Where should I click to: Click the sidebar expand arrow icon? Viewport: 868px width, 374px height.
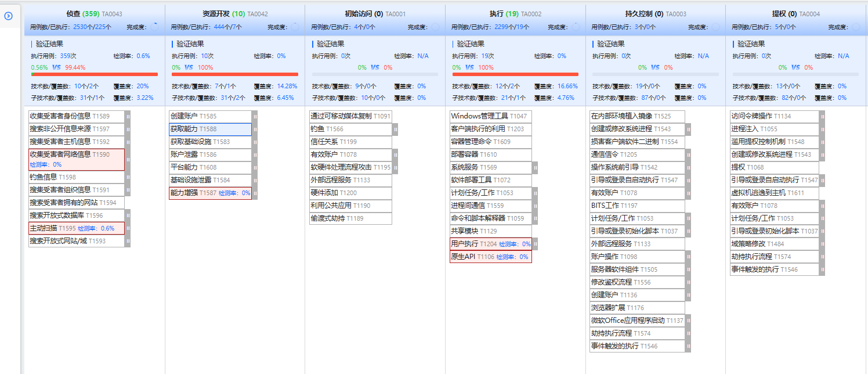8,16
